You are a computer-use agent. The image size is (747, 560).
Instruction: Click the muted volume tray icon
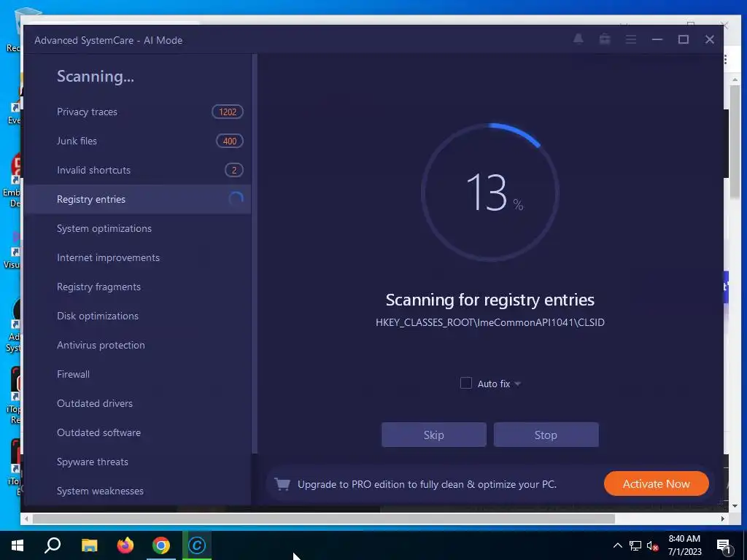tap(652, 545)
